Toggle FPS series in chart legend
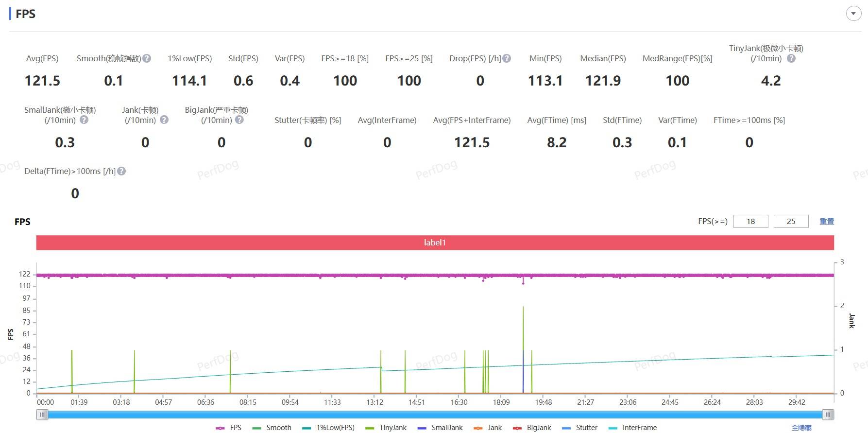 (x=229, y=428)
